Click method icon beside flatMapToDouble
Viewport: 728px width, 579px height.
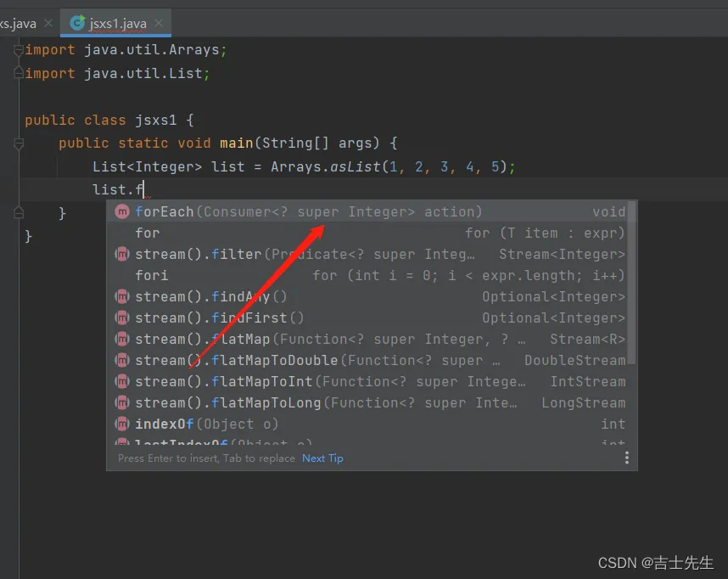pos(122,360)
